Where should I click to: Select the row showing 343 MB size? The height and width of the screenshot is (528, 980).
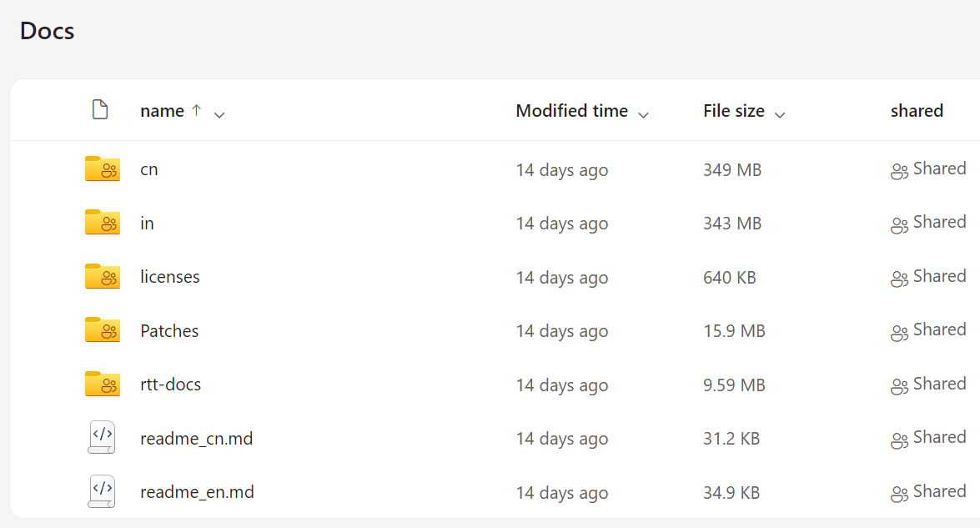[495, 223]
